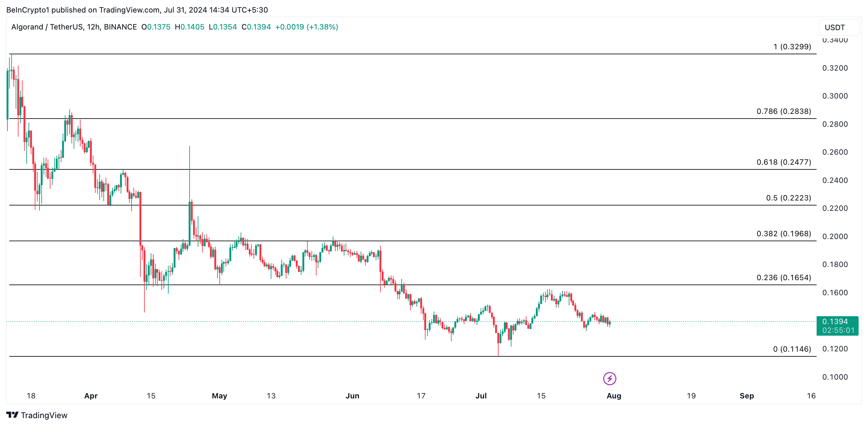This screenshot has height=426, width=868.
Task: Select the 0.618 (0.2477) Fibonacci level label
Action: coord(783,162)
